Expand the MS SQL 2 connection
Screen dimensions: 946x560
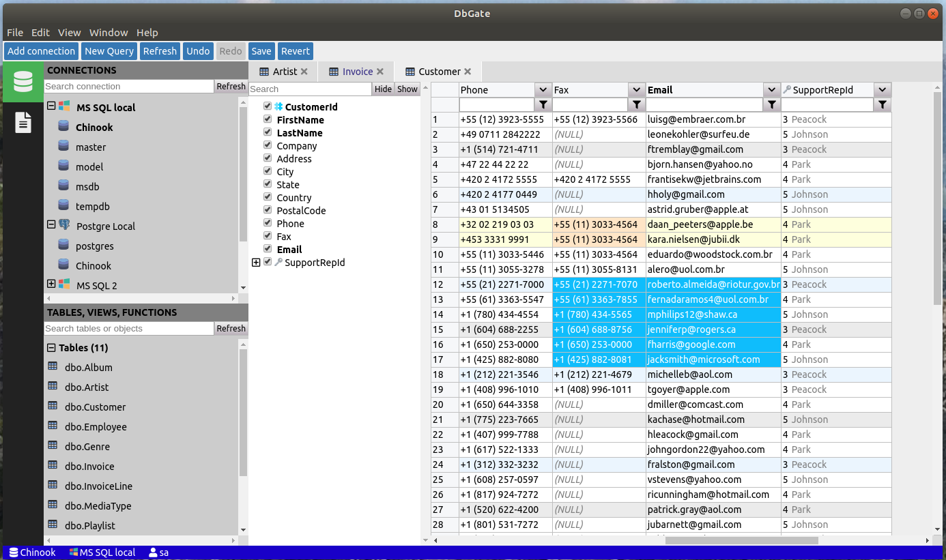tap(51, 284)
